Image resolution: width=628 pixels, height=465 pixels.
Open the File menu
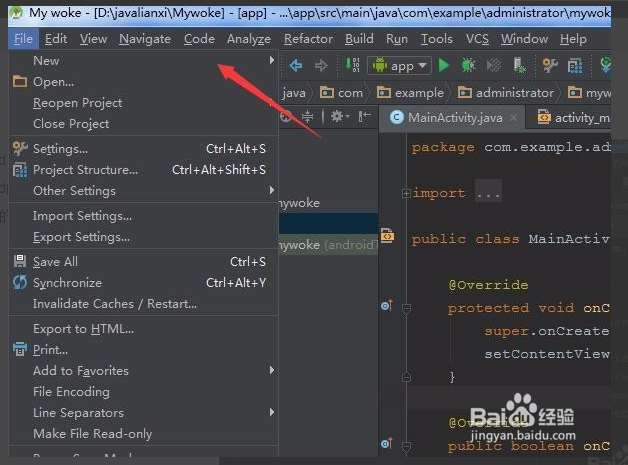pos(23,39)
